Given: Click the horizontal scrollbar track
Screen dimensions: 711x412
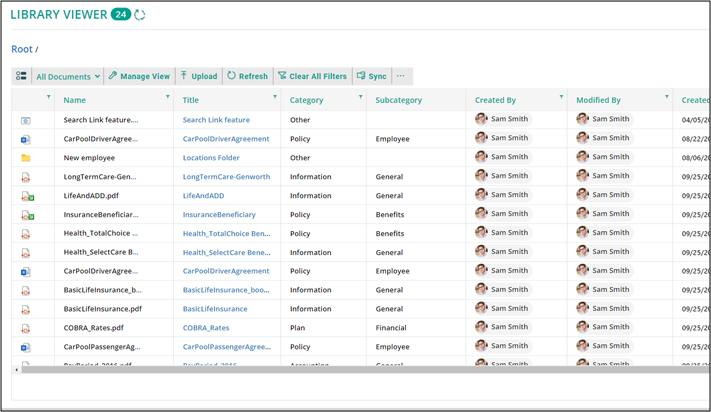Looking at the screenshot, I should [x=366, y=370].
